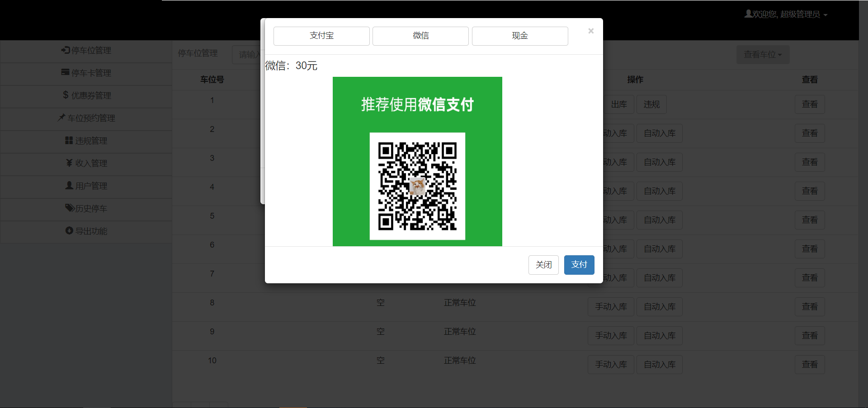868x408 pixels.
Task: Choose 自动入库 in row 4
Action: click(660, 191)
